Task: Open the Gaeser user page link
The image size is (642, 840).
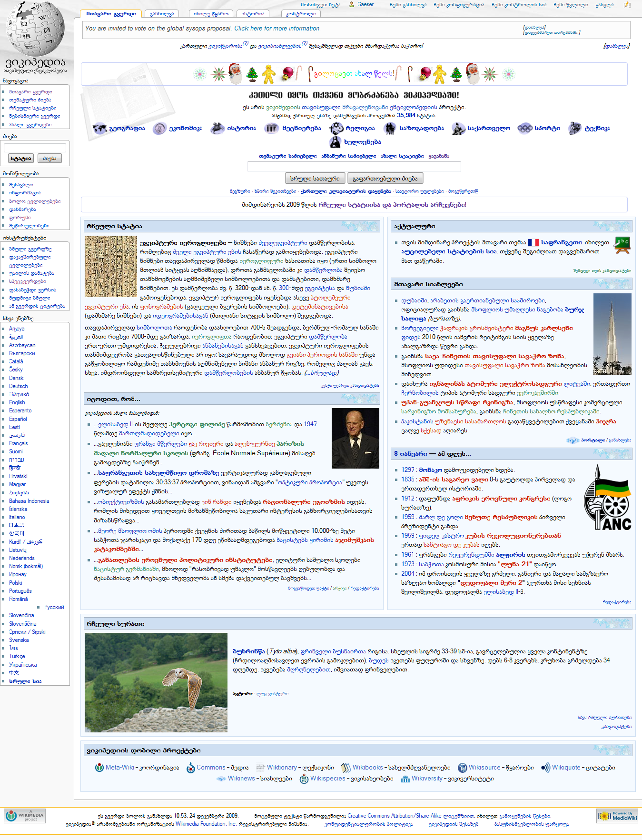Action: 365,4
